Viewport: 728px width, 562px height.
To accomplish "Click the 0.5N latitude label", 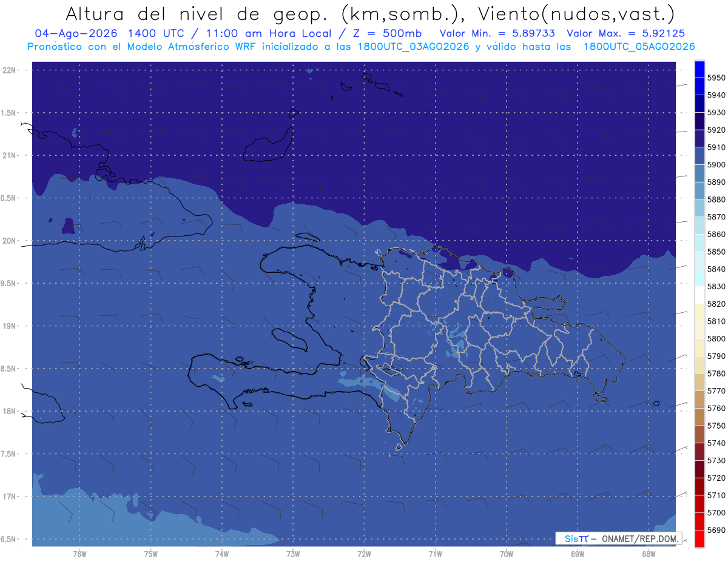I will [x=8, y=198].
